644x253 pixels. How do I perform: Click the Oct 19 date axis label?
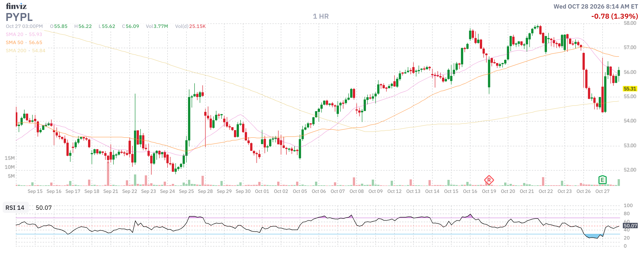(x=489, y=191)
